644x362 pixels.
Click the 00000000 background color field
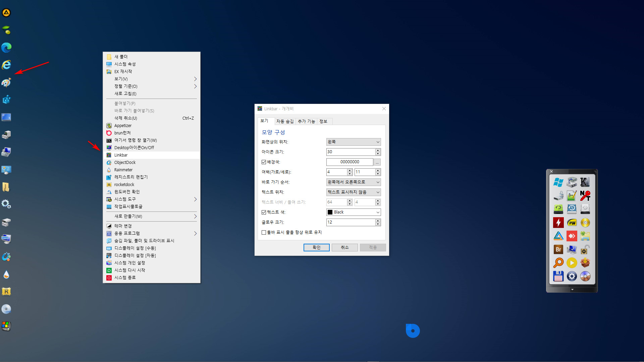coord(350,162)
